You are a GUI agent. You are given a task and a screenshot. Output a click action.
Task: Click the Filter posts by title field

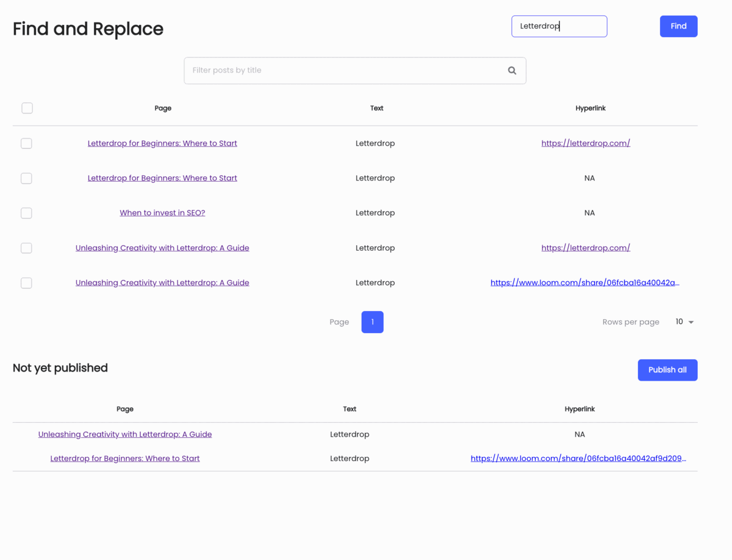[x=355, y=71]
